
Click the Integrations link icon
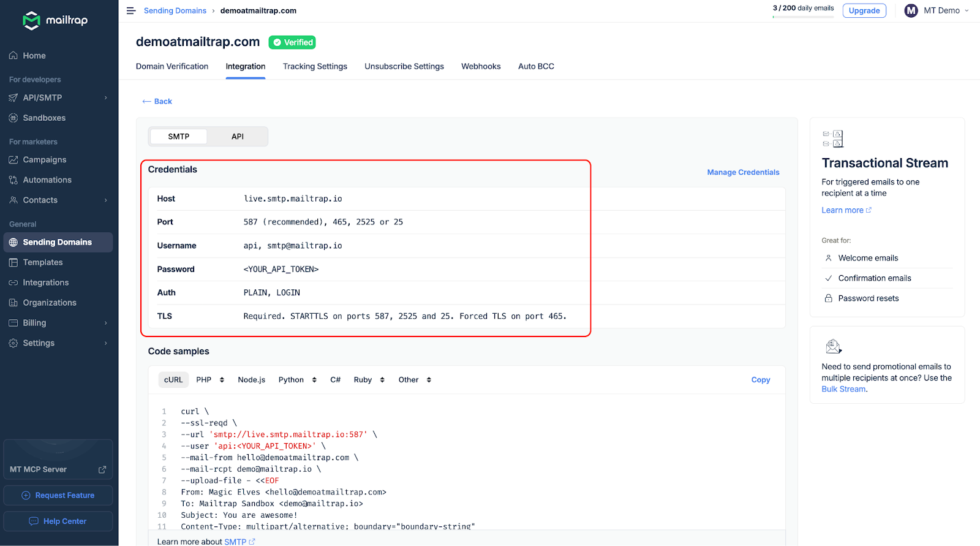click(13, 282)
